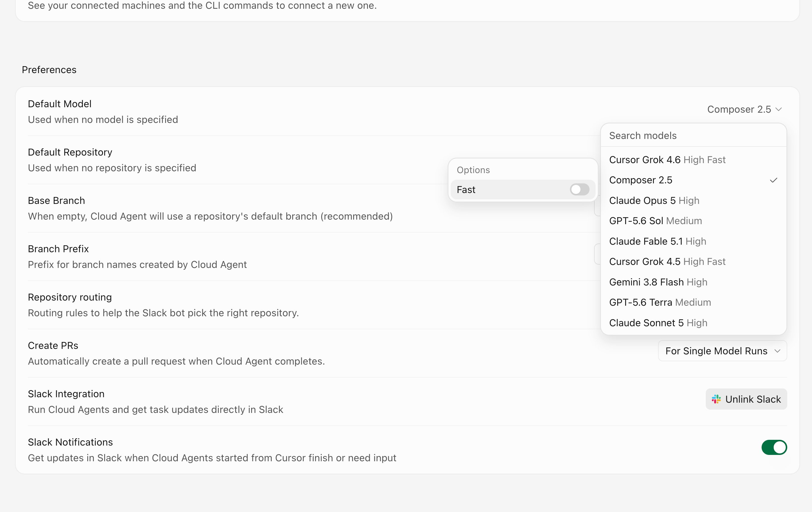Viewport: 812px width, 512px height.
Task: Click the Slack Integration label
Action: tap(66, 394)
